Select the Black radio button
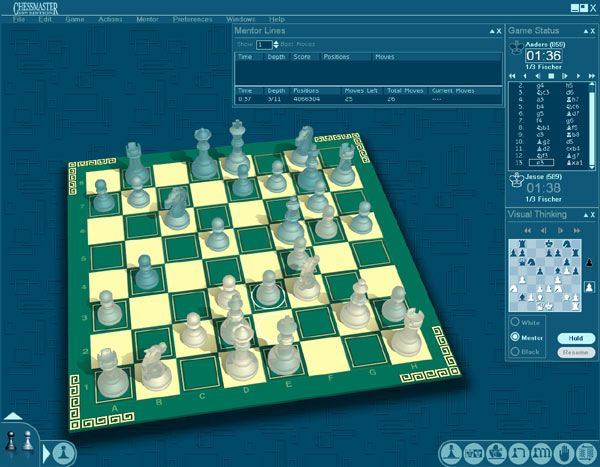600x467 pixels. click(x=515, y=351)
